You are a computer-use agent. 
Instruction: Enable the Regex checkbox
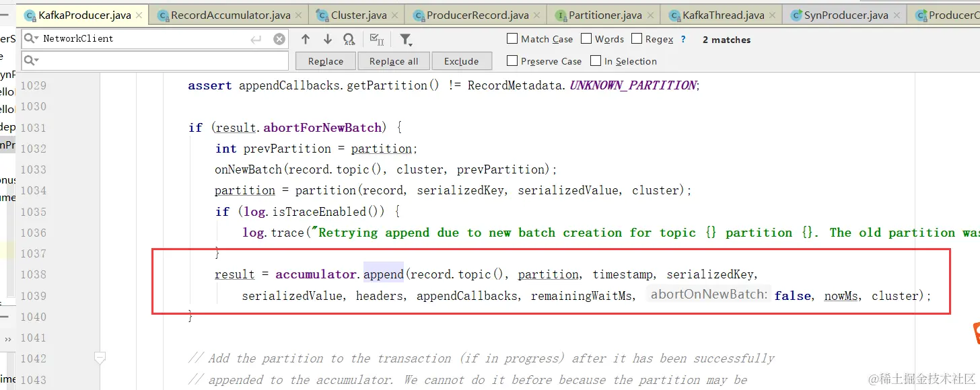(637, 39)
